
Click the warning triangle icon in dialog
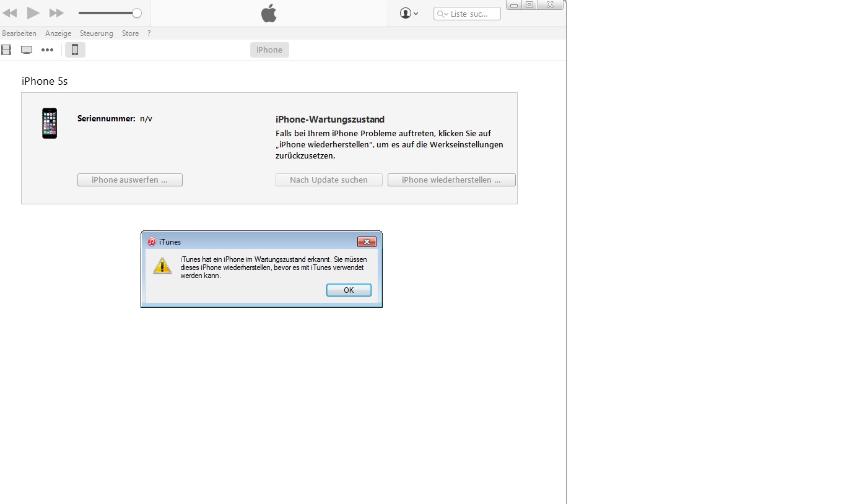pyautogui.click(x=162, y=266)
